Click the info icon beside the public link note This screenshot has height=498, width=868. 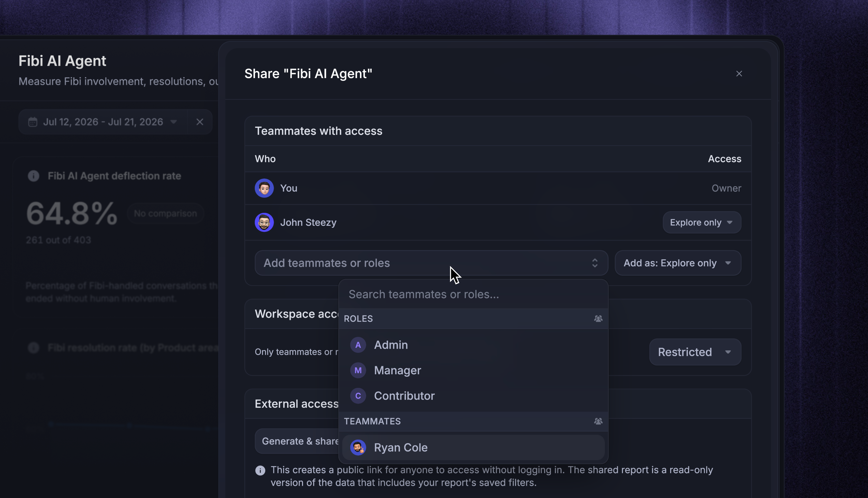point(260,470)
